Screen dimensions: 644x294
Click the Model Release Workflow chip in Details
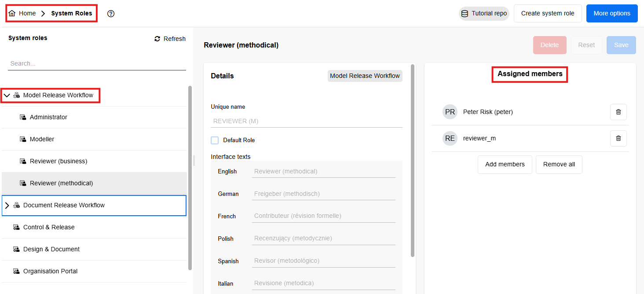[x=365, y=76]
